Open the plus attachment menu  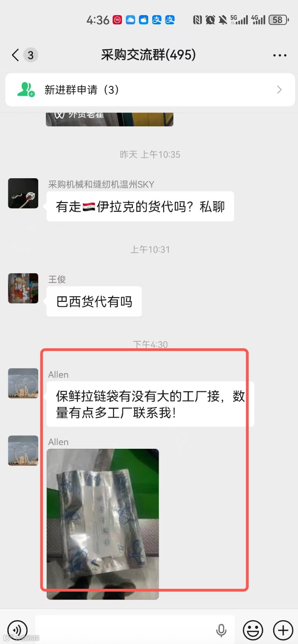[283, 629]
